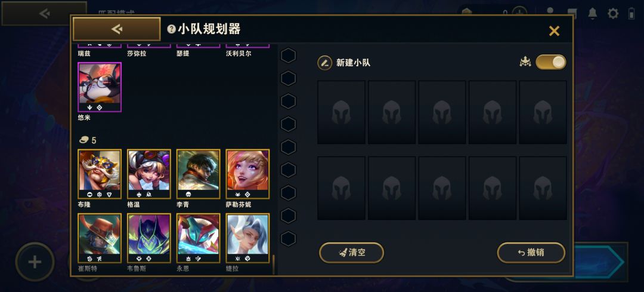
Task: Go back using the gold arrow button
Action: [x=117, y=29]
